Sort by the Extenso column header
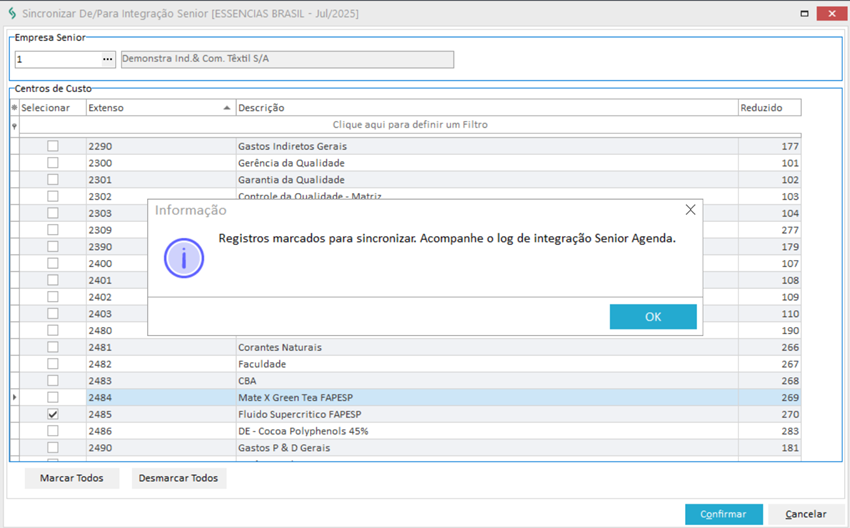Screen dimensions: 850x528 point(161,108)
